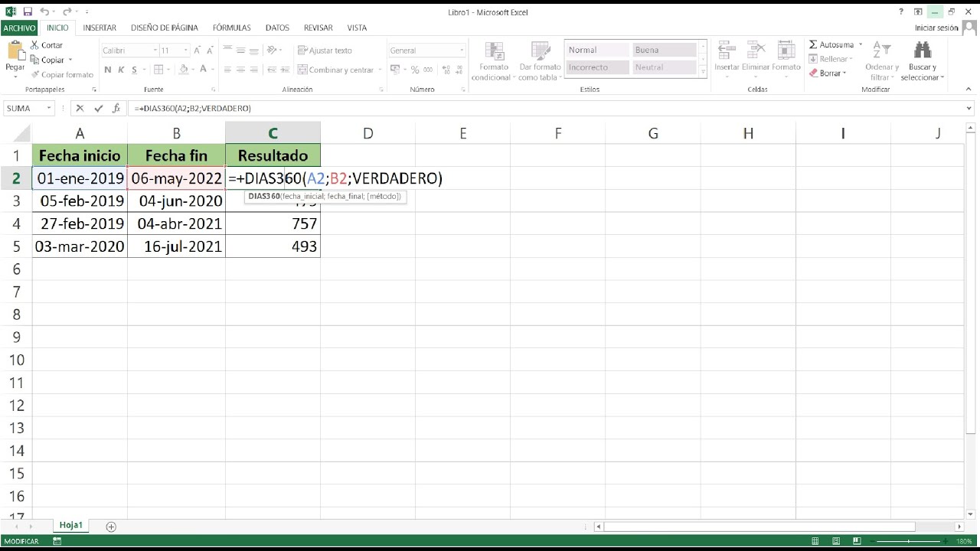
Task: Toggle bold N formatting
Action: [108, 70]
